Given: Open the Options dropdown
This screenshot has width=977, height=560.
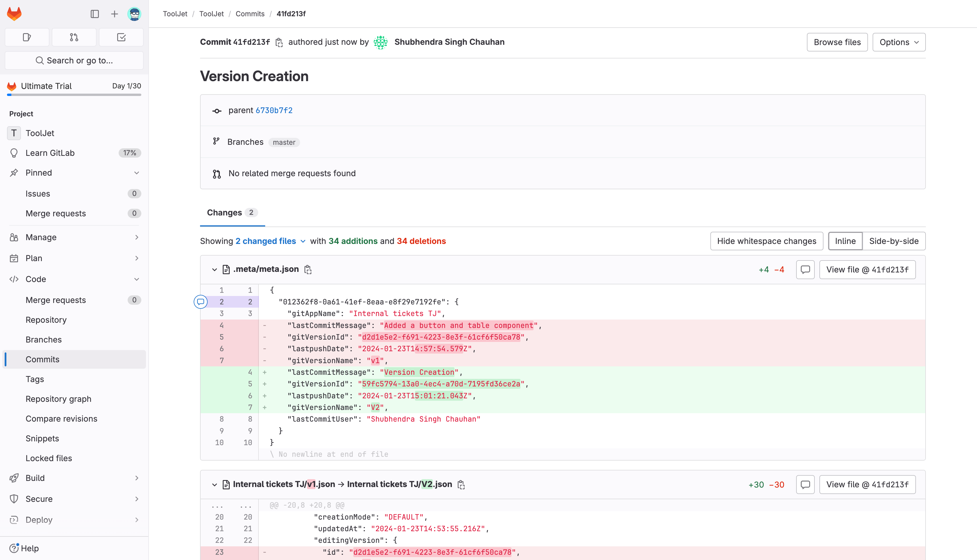Looking at the screenshot, I should [x=898, y=42].
